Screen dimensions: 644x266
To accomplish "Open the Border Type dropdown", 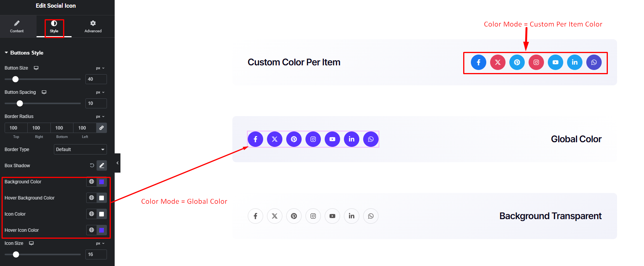I will tap(80, 150).
